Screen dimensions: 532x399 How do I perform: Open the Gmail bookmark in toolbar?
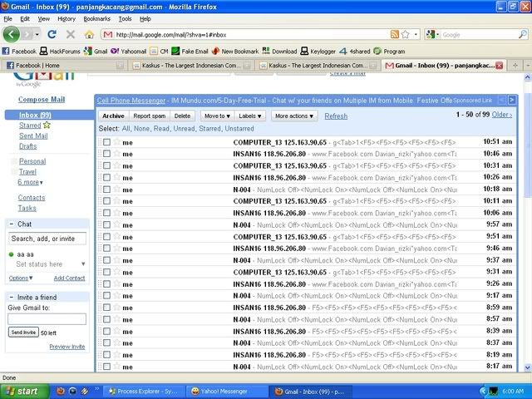tap(96, 52)
